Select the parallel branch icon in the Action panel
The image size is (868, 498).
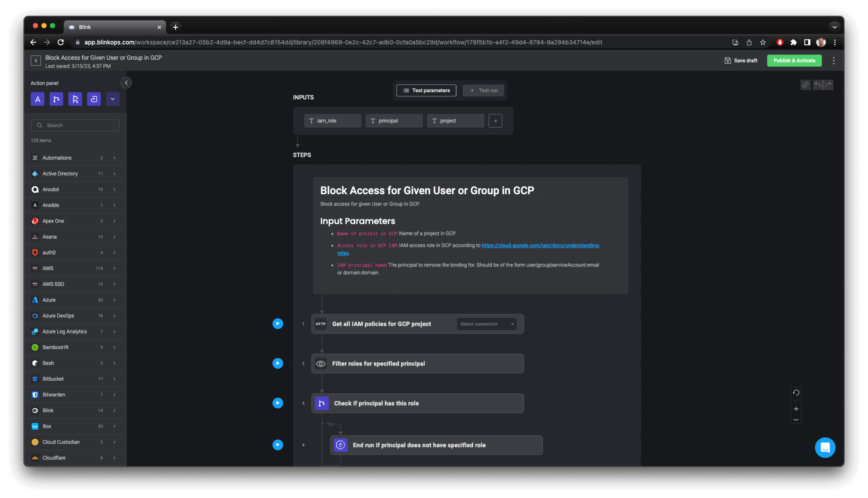coord(75,99)
